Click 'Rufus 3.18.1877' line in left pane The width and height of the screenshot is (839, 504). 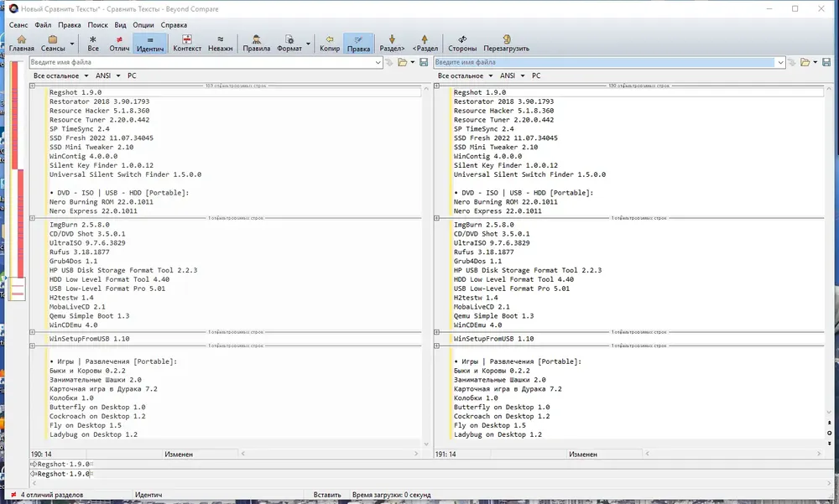(x=79, y=252)
